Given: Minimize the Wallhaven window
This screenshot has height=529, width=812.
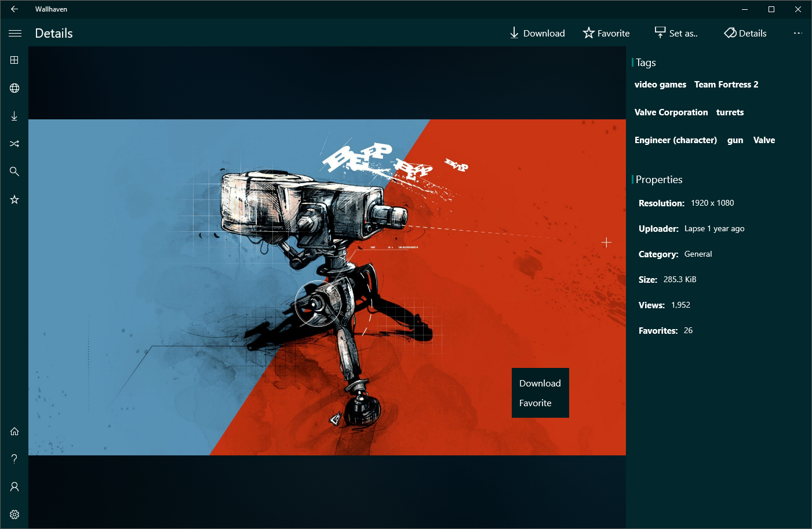Looking at the screenshot, I should [x=745, y=9].
